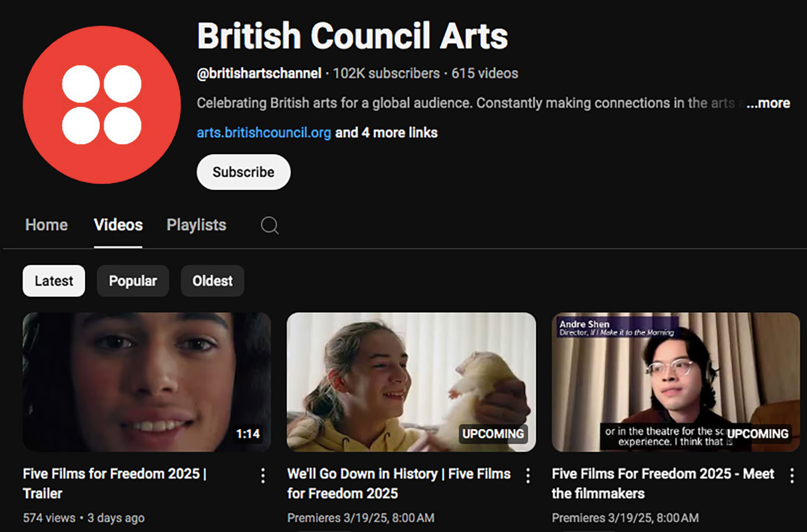Image resolution: width=807 pixels, height=532 pixels.
Task: Open arts.britishcouncil.org link
Action: coord(264,132)
